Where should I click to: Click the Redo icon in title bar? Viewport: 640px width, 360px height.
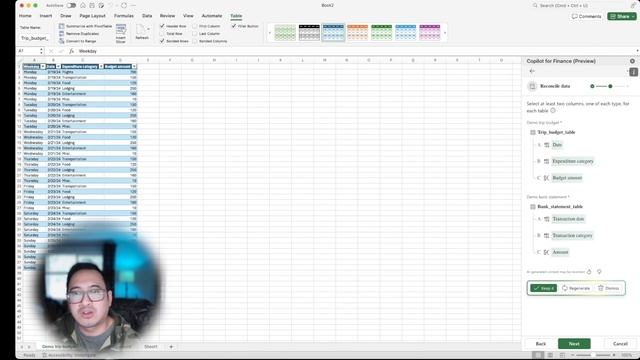tap(124, 6)
